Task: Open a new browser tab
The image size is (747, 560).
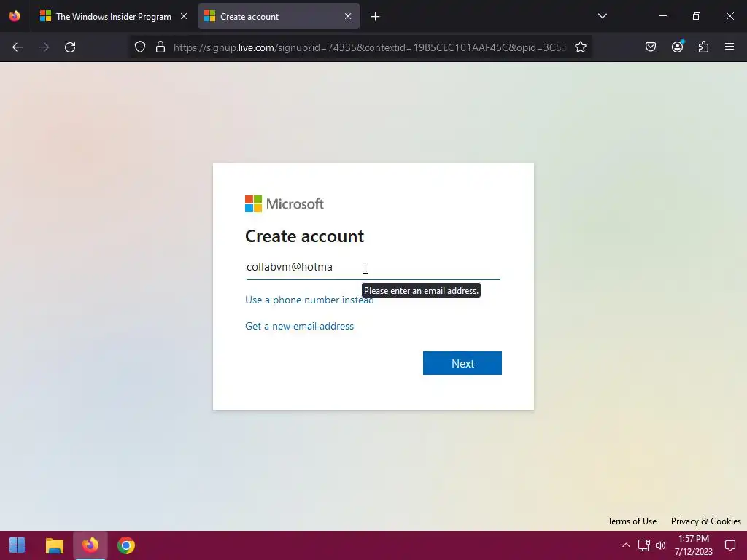Action: 376,17
